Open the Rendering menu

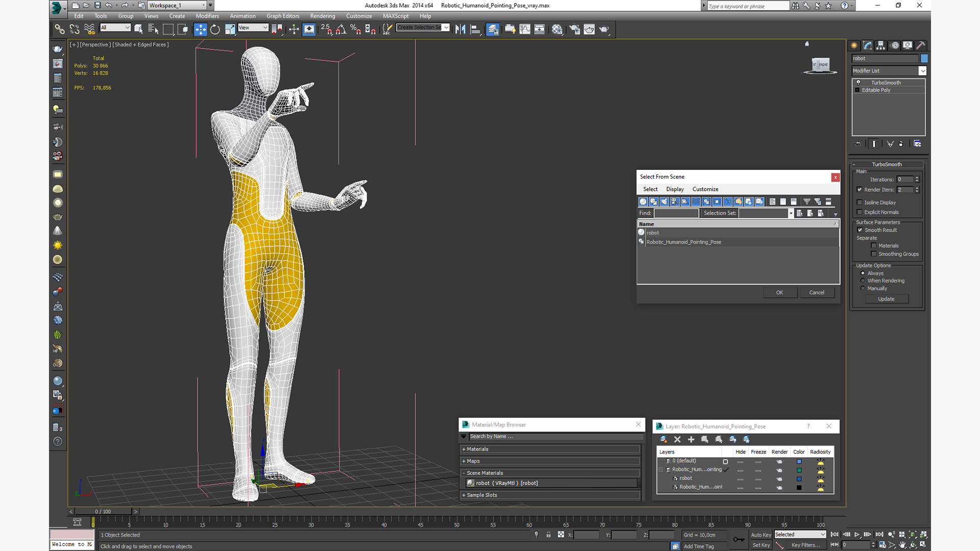[322, 16]
